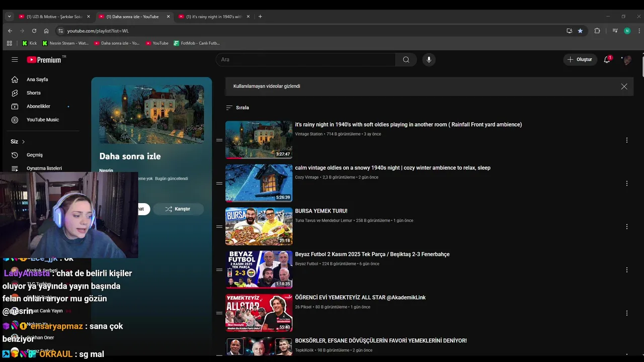The image size is (644, 362).
Task: Open rainy night 1940's video thumbnail
Action: click(259, 140)
